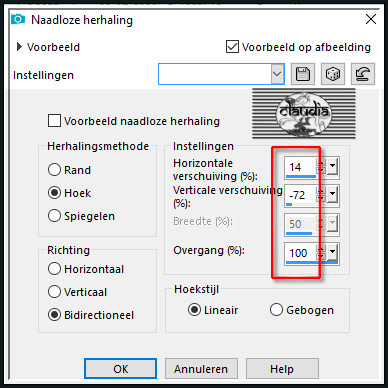Click the reset to default arrow icon
Image resolution: width=388 pixels, height=388 pixels.
(x=363, y=74)
